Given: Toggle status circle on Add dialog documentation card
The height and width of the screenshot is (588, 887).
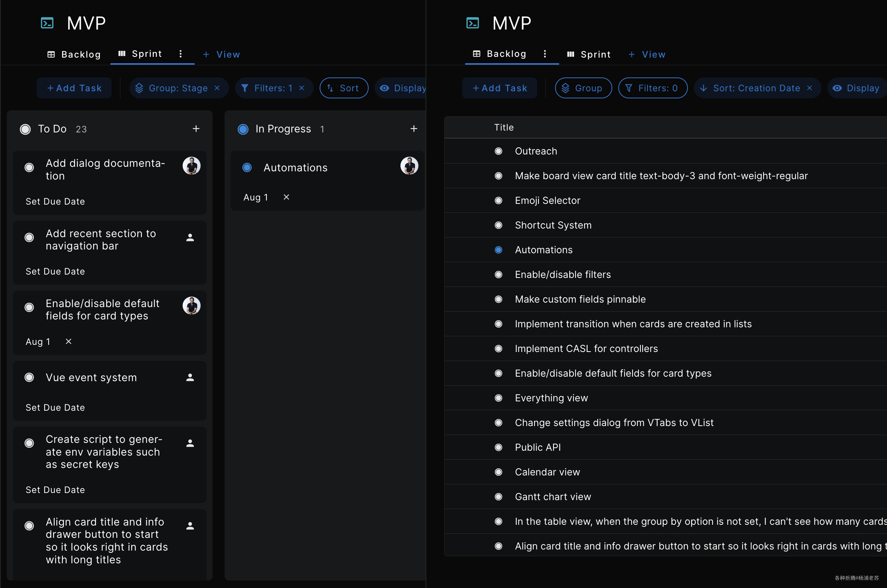Looking at the screenshot, I should pyautogui.click(x=29, y=168).
